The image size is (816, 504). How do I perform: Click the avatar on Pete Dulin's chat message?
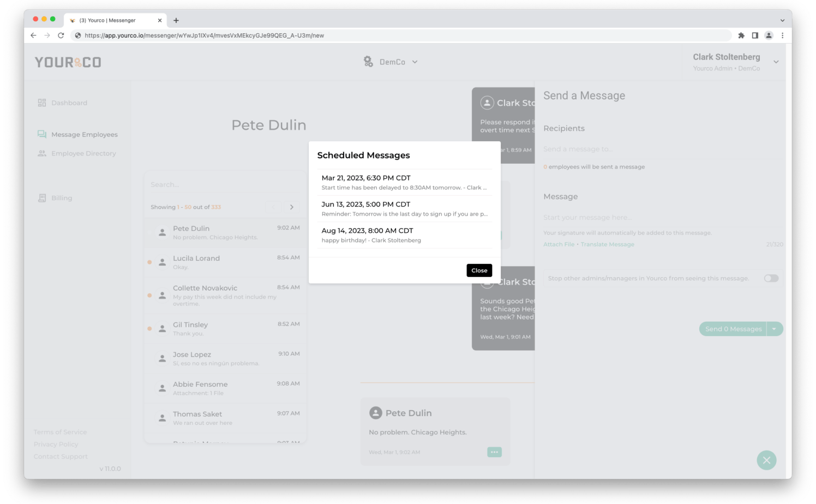pos(376,413)
